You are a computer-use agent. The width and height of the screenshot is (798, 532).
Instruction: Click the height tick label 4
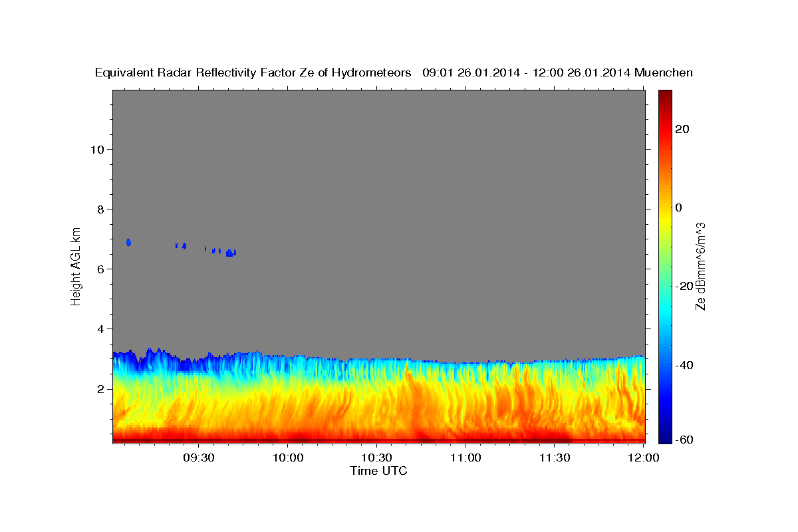[x=100, y=329]
